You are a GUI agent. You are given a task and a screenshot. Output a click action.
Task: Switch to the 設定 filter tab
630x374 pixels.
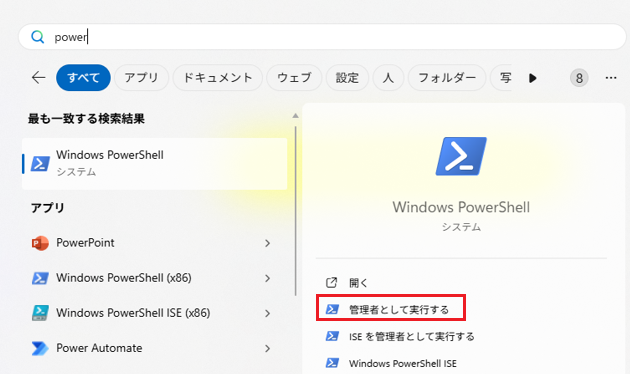pyautogui.click(x=347, y=78)
